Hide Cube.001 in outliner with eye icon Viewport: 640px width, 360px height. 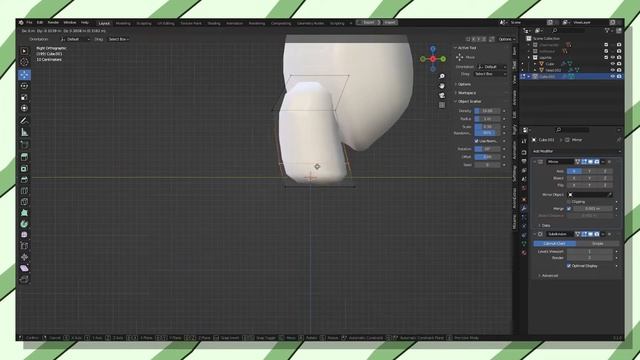pyautogui.click(x=612, y=76)
